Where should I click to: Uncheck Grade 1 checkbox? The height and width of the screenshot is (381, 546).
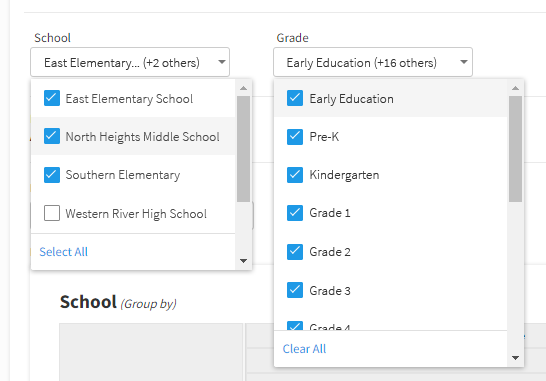click(295, 213)
